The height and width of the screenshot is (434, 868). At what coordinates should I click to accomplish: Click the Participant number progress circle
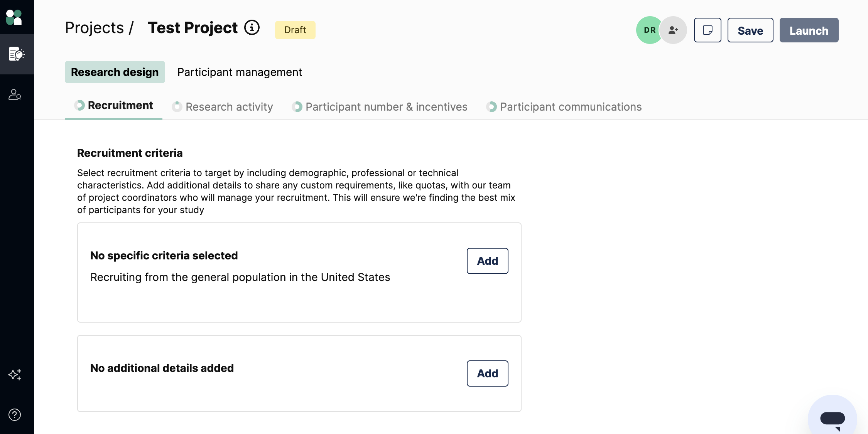[x=297, y=107]
